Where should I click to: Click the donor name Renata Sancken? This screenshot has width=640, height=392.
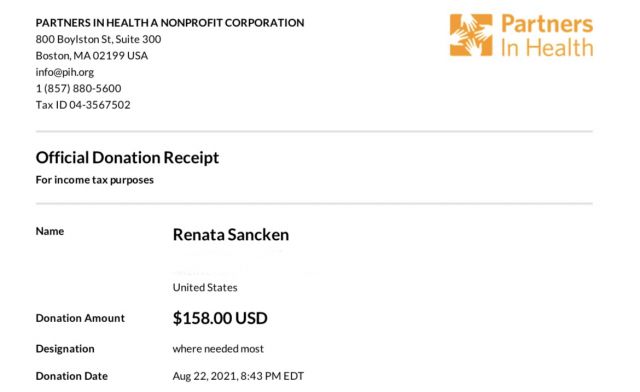[231, 234]
